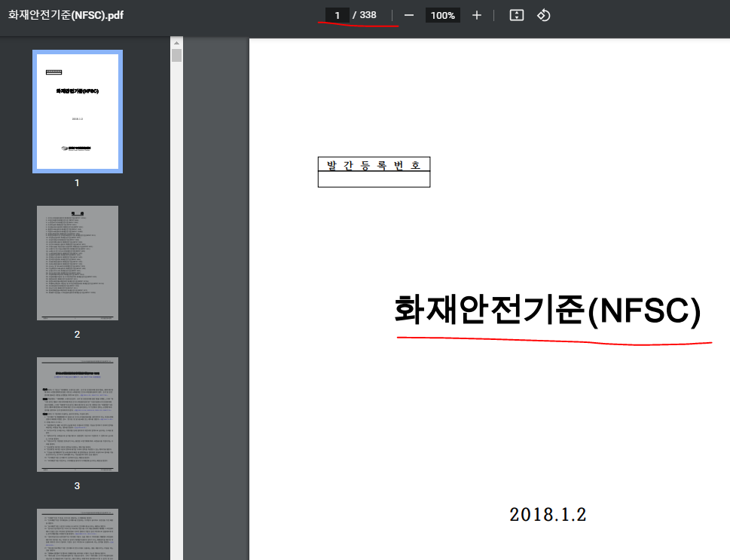Click the total pages text 338
Image resolution: width=730 pixels, height=560 pixels.
coord(368,15)
